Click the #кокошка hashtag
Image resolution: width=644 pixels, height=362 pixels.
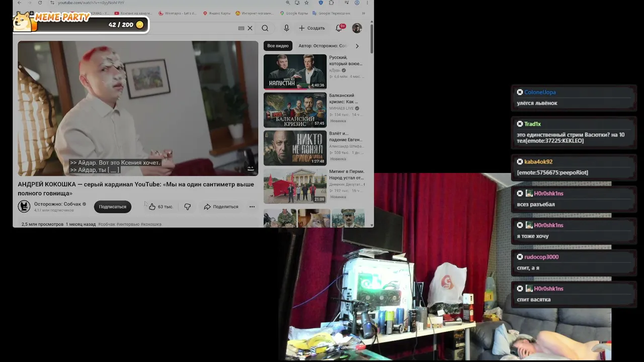[x=151, y=224]
